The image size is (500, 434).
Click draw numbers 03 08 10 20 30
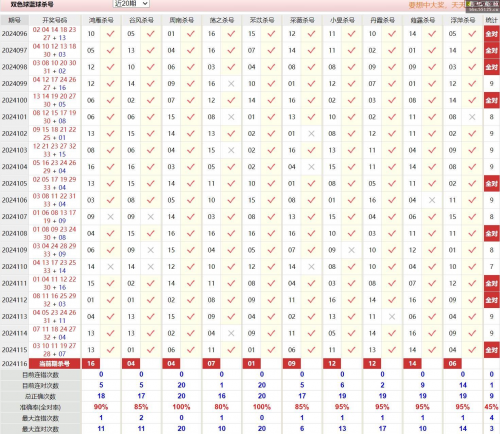coord(55,63)
